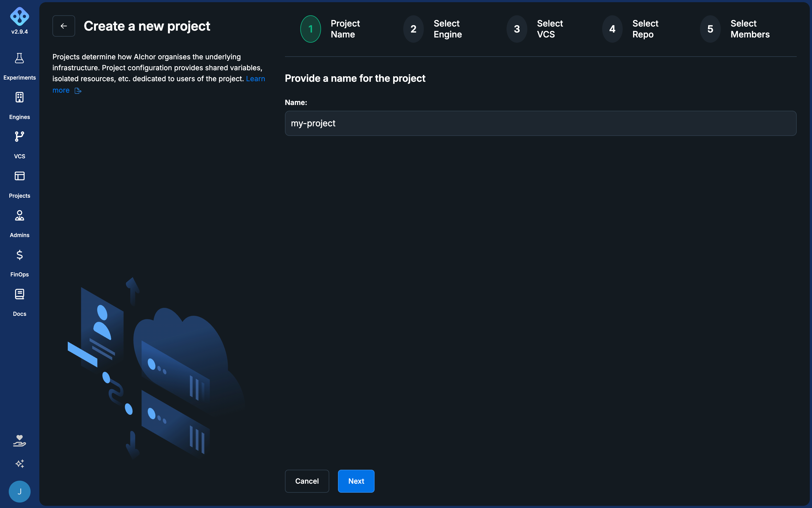Screen dimensions: 812x508
Task: Select step 3 Select VCS
Action: pyautogui.click(x=534, y=29)
